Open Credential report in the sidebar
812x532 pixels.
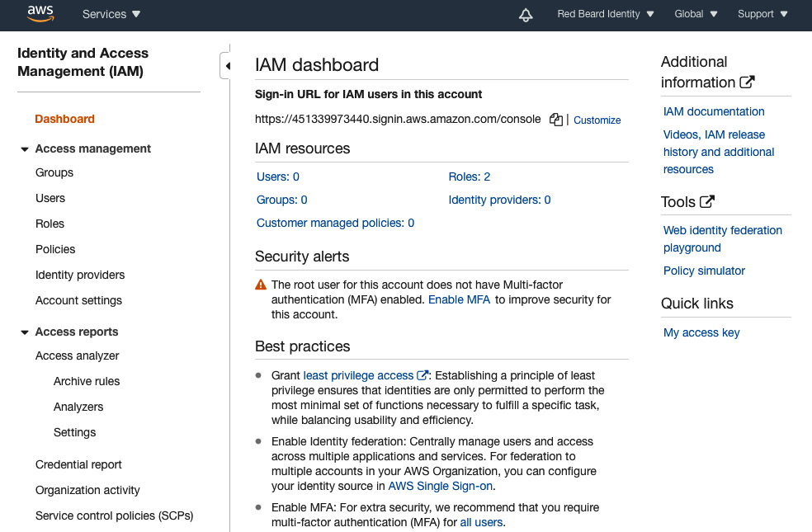78,464
